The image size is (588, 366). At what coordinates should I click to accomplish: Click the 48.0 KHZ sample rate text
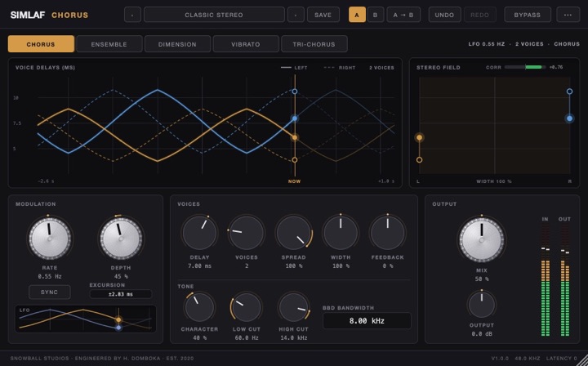526,359
